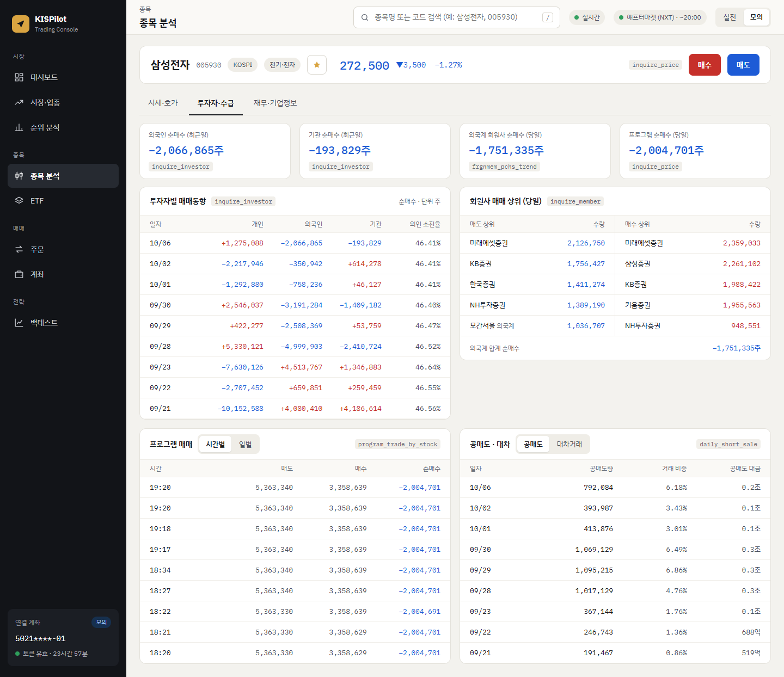The image size is (784, 677).
Task: Click the 18:34 row in 프로그램 매매
Action: tap(295, 570)
